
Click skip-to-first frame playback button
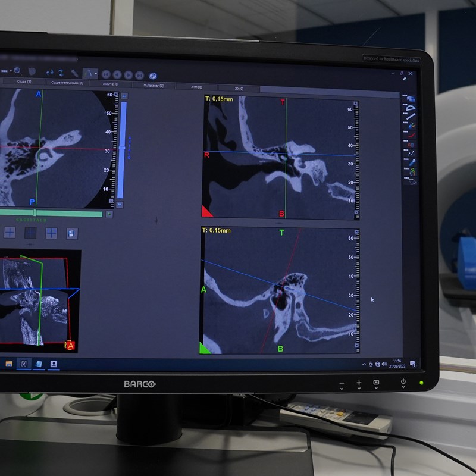pos(106,74)
